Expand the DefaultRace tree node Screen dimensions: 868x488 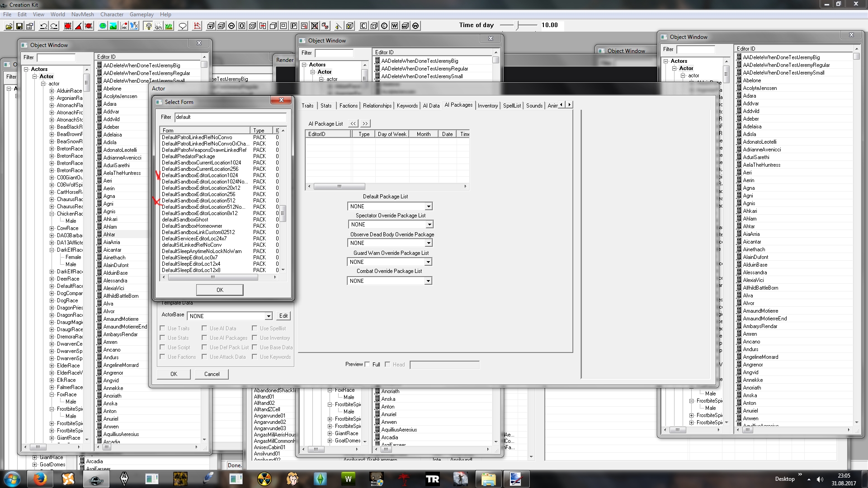52,286
